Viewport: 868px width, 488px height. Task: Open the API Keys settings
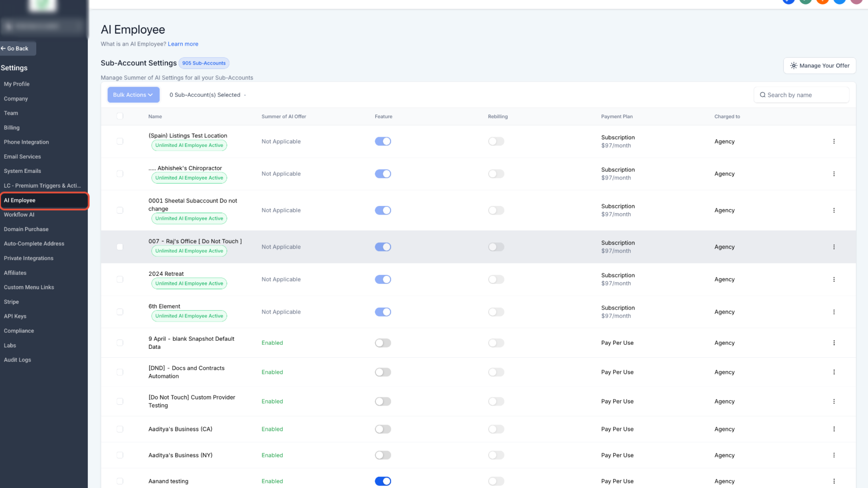[x=15, y=316]
